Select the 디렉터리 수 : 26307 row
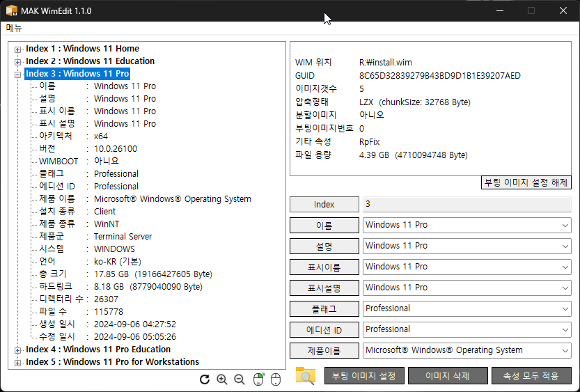 click(x=79, y=299)
